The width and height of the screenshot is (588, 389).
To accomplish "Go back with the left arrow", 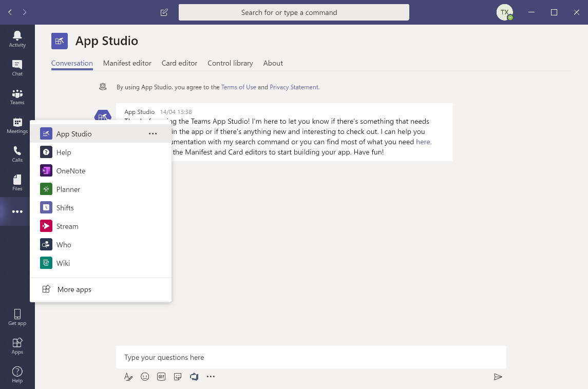I will pyautogui.click(x=10, y=12).
